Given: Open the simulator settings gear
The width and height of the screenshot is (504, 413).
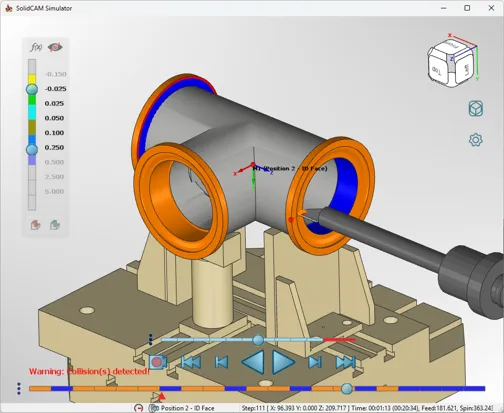Looking at the screenshot, I should click(x=476, y=140).
